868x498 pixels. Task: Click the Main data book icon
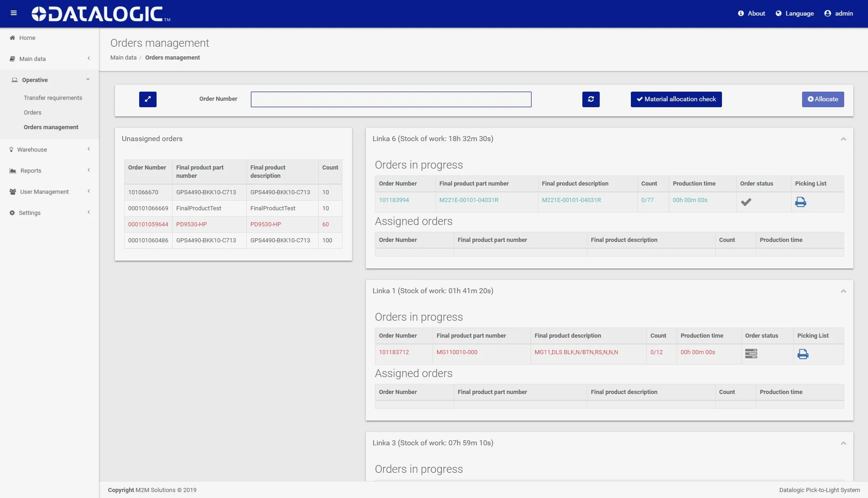coord(12,59)
